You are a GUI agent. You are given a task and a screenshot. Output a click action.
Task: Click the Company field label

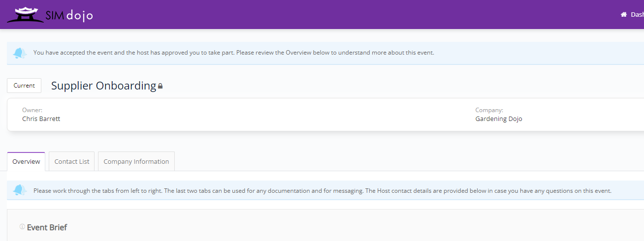pos(489,110)
